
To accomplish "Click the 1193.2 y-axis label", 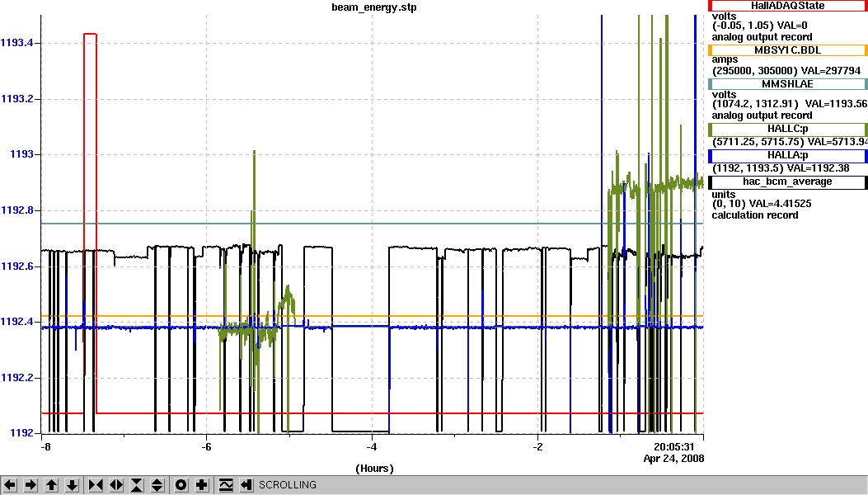I will click(x=17, y=99).
